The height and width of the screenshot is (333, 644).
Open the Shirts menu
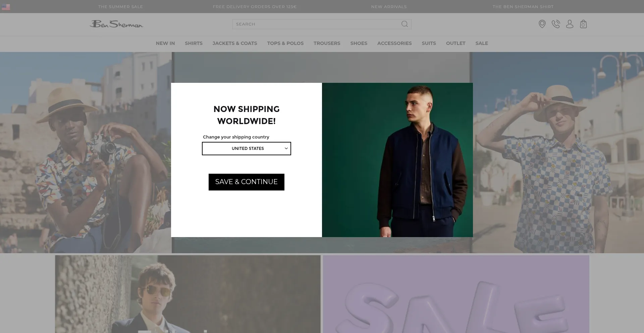point(194,43)
